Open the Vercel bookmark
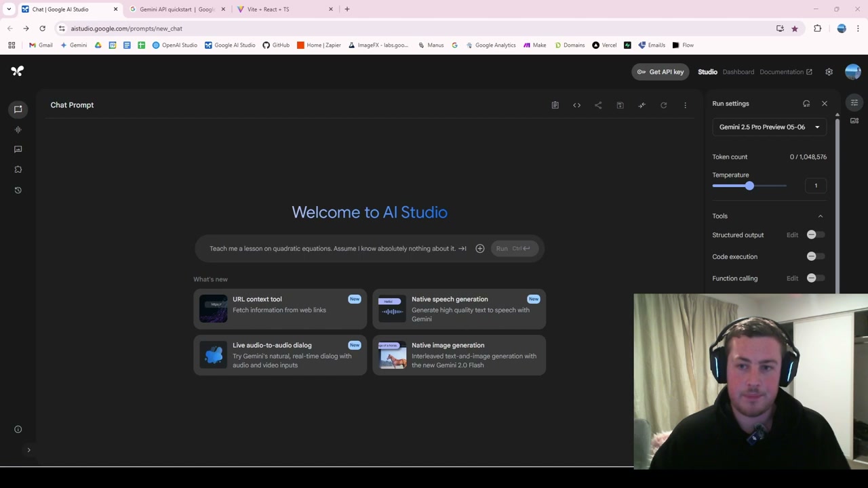The image size is (868, 488). 604,45
